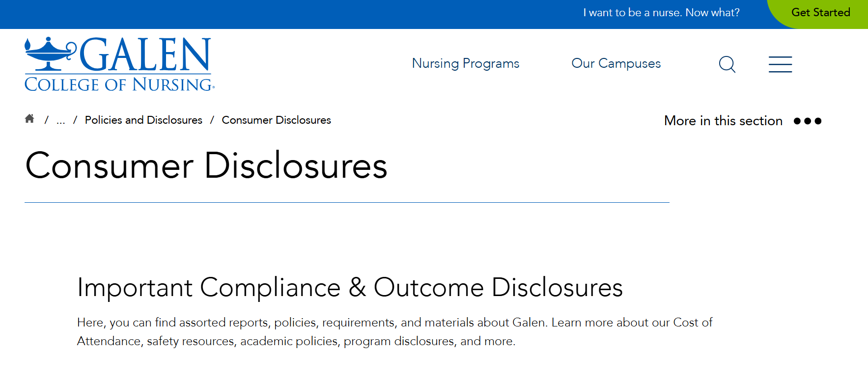Image resolution: width=868 pixels, height=380 pixels.
Task: Click the three dots beside More in this section
Action: tap(807, 121)
